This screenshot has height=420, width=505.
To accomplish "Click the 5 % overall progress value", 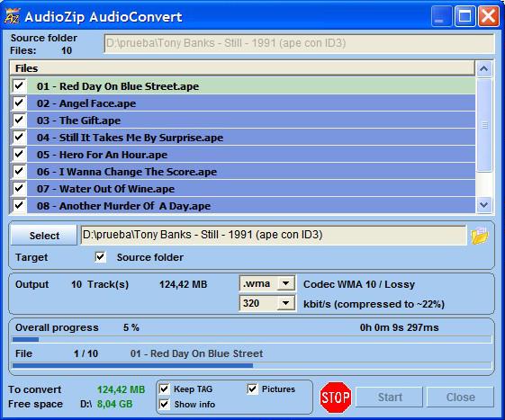I will 131,327.
